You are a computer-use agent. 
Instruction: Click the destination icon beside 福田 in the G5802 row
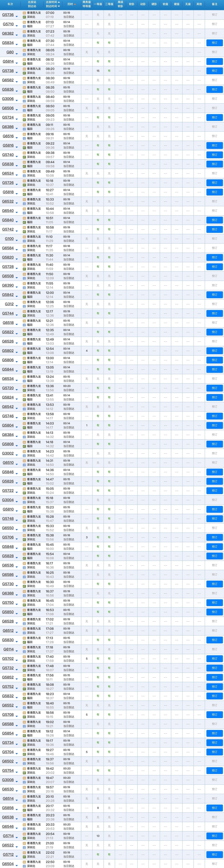point(24,353)
